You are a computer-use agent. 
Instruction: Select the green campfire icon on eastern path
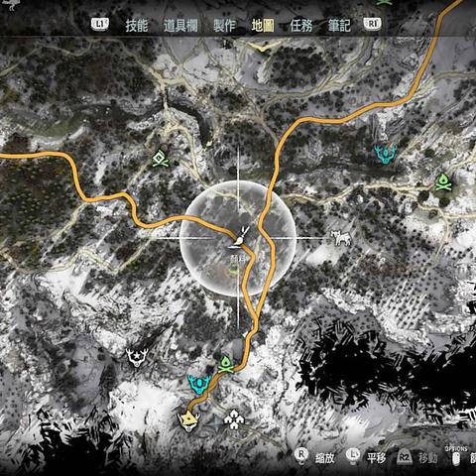(x=443, y=182)
